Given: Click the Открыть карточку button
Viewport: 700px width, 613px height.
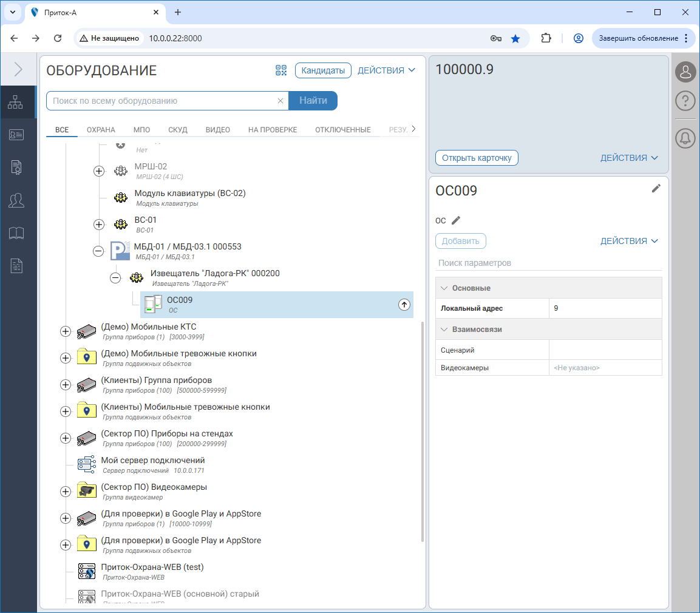Looking at the screenshot, I should [x=477, y=158].
